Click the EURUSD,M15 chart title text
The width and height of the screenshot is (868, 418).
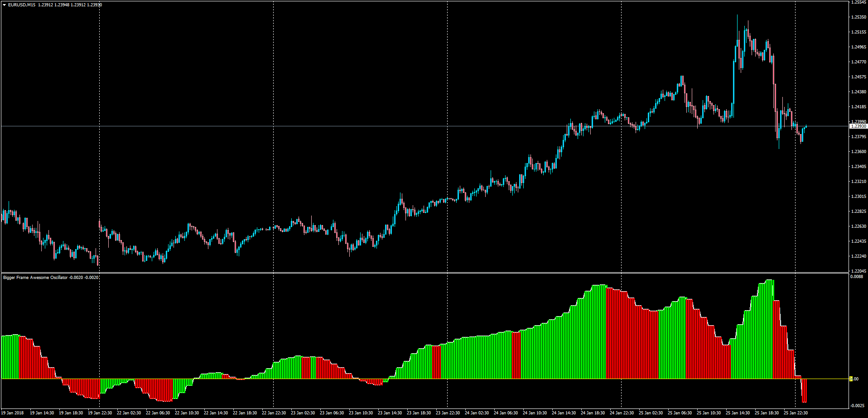click(x=22, y=5)
